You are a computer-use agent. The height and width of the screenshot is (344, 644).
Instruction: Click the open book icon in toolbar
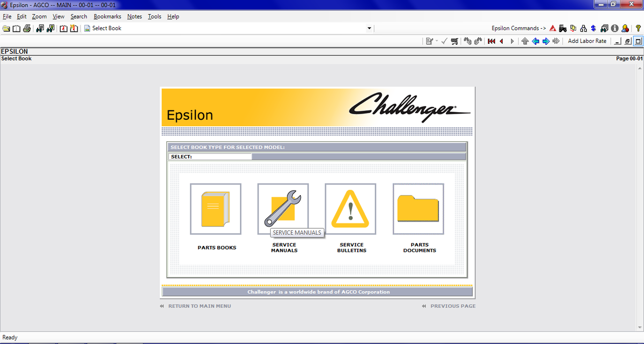[x=17, y=29]
